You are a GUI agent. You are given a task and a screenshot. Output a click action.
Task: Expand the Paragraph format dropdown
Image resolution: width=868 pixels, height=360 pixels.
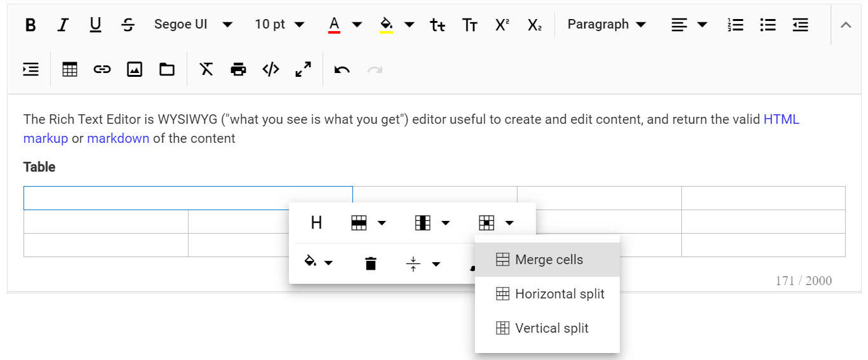pyautogui.click(x=606, y=25)
